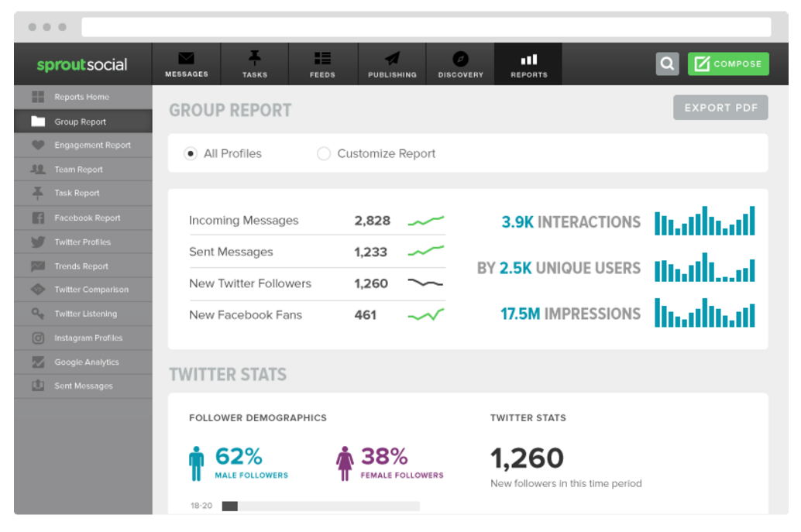801x532 pixels.
Task: Click the 3.9K INTERACTIONS text
Action: click(x=571, y=222)
